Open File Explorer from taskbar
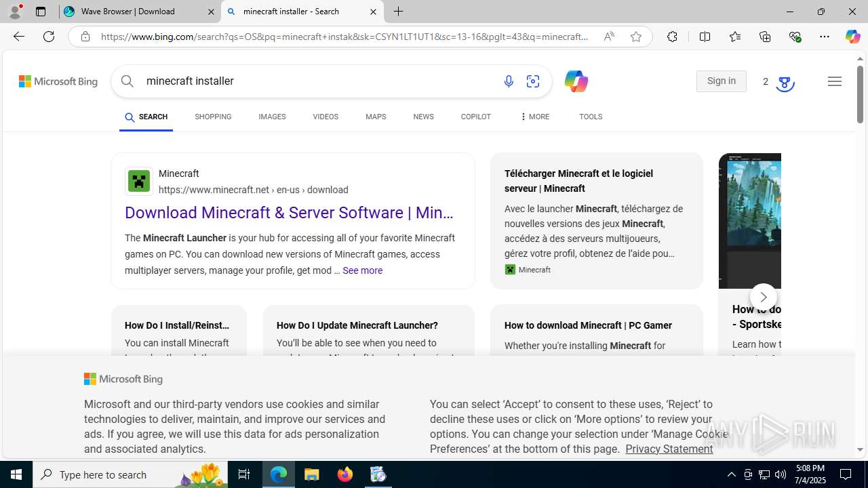868x488 pixels. tap(312, 474)
